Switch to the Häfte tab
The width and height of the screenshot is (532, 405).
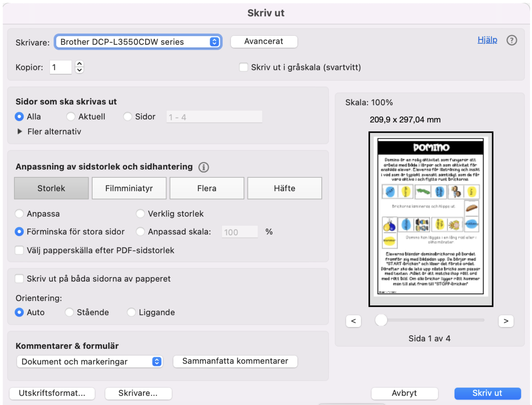[x=284, y=188]
